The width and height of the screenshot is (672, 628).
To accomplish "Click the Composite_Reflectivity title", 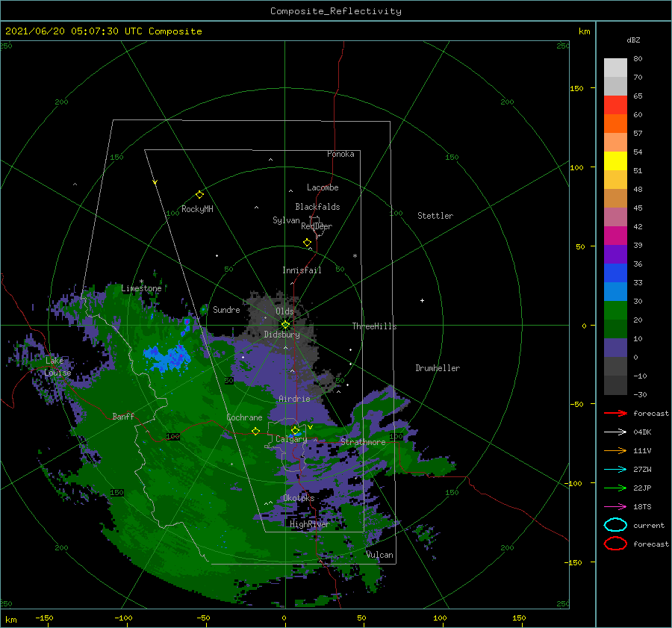I will 335,11.
